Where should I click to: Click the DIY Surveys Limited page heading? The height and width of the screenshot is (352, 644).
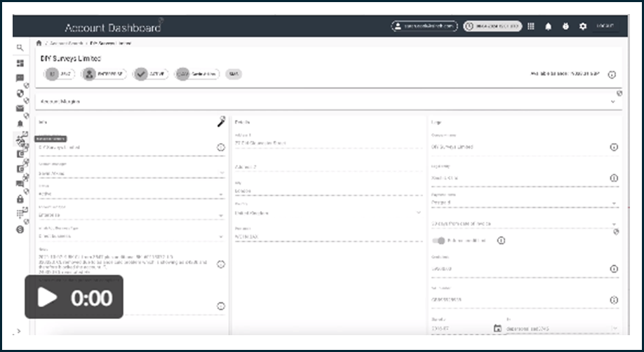coord(71,59)
